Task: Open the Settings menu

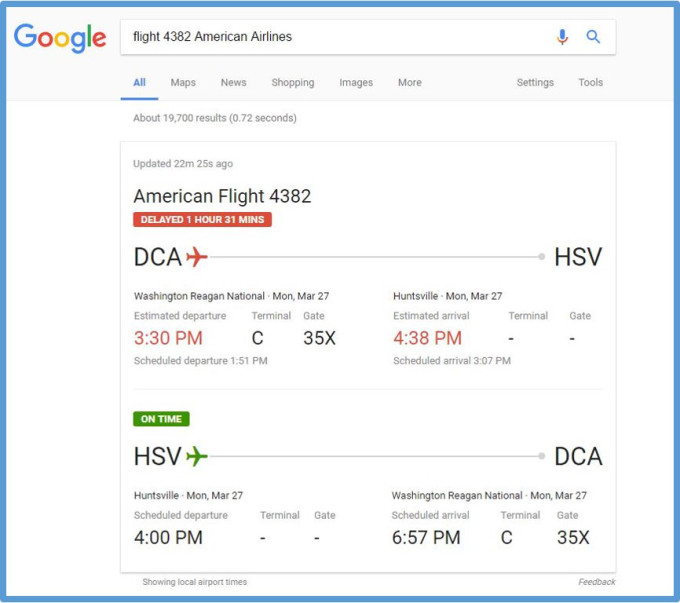Action: click(x=535, y=83)
